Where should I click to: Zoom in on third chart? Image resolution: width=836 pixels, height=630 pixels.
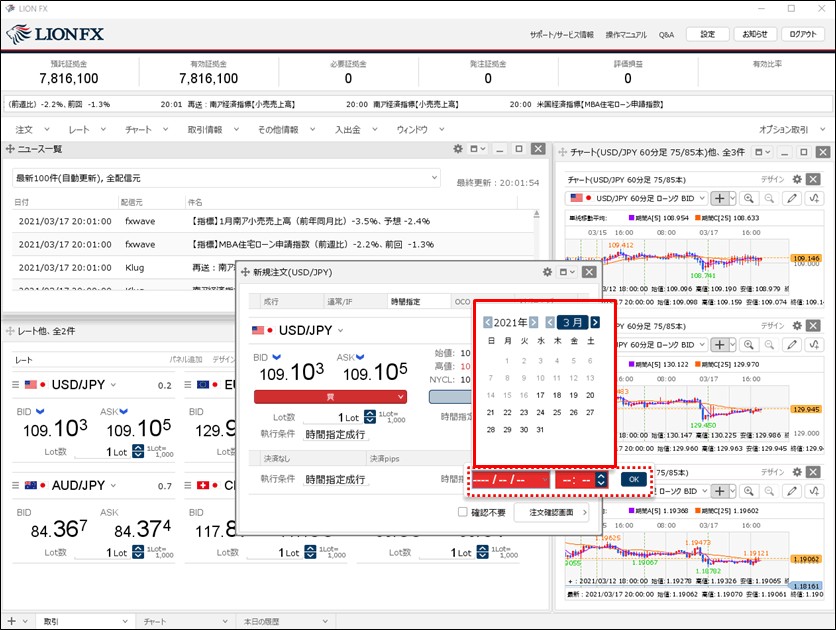tap(749, 491)
